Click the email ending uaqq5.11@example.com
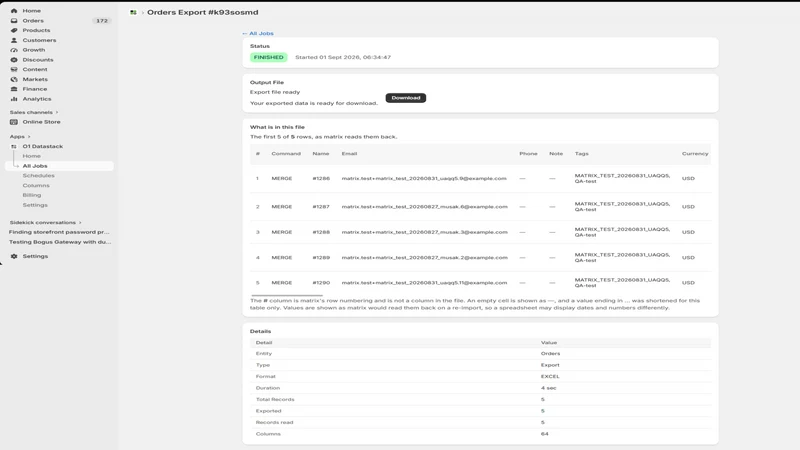The image size is (800, 450). pos(424,283)
